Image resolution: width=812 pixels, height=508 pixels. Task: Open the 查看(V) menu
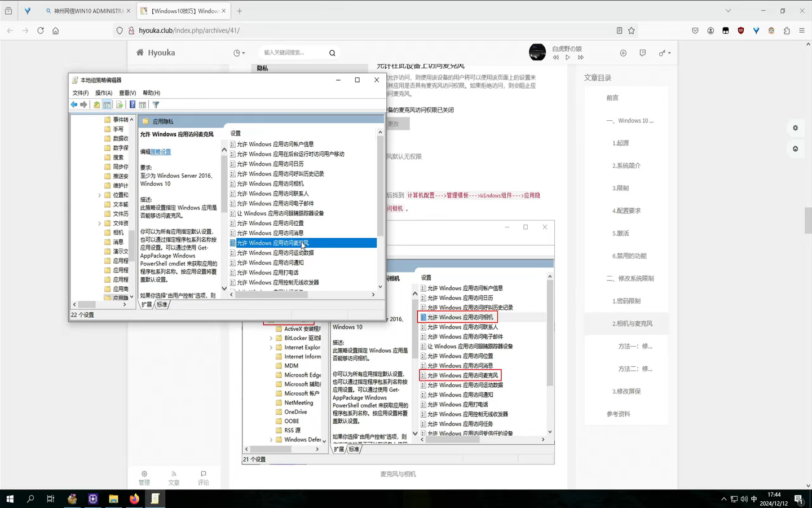127,93
